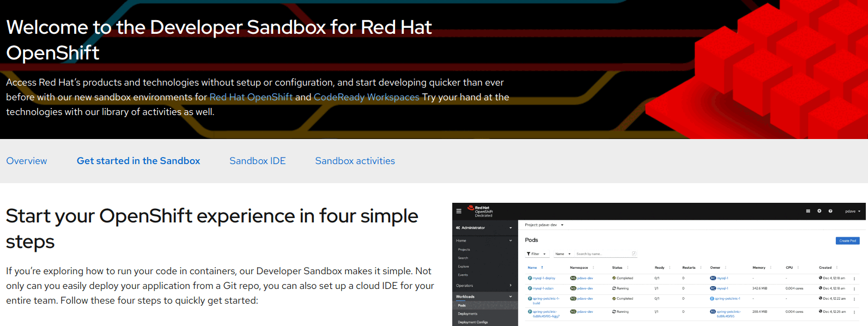This screenshot has height=326, width=868.
Task: Expand the Administrator perspective switcher
Action: click(484, 228)
